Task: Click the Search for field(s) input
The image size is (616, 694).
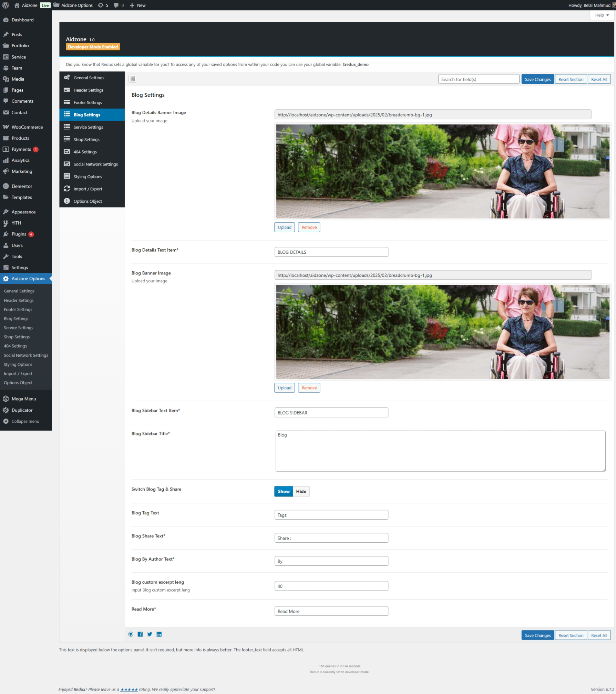Action: (x=478, y=79)
